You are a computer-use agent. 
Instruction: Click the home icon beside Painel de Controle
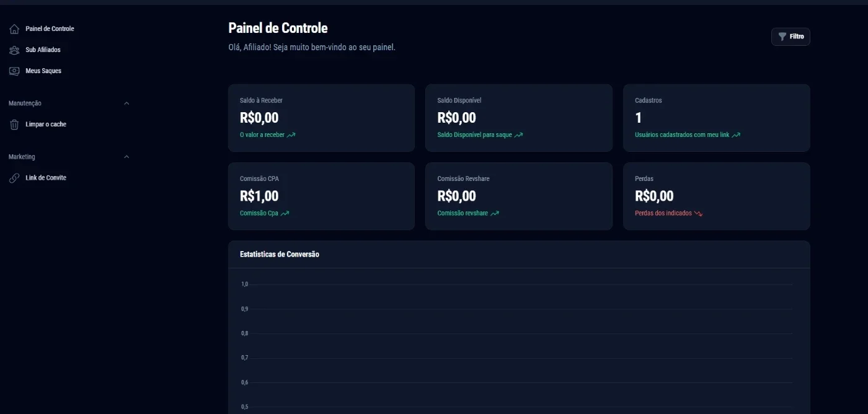pos(14,29)
